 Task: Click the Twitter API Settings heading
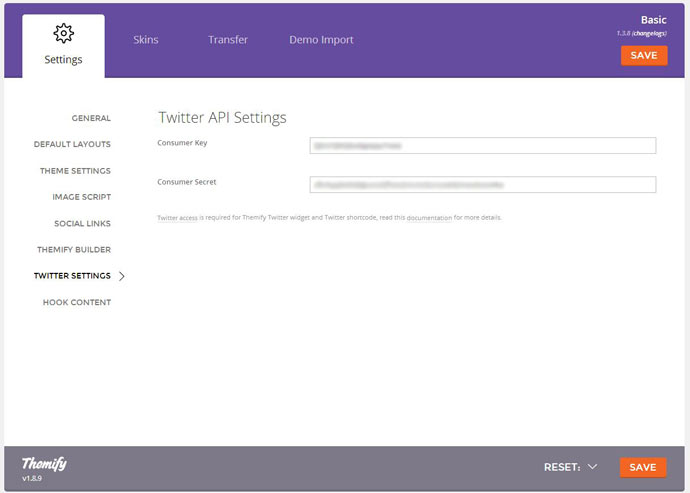pos(222,118)
